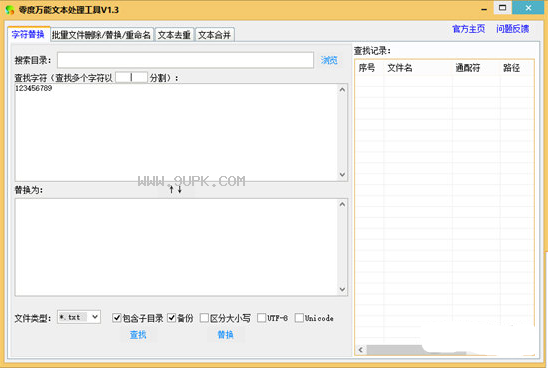548x368 pixels.
Task: Click the 搜索目录 input field
Action: 185,60
